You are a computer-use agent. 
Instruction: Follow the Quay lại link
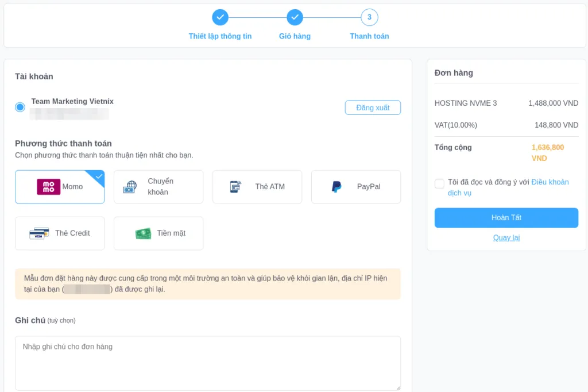tap(506, 237)
